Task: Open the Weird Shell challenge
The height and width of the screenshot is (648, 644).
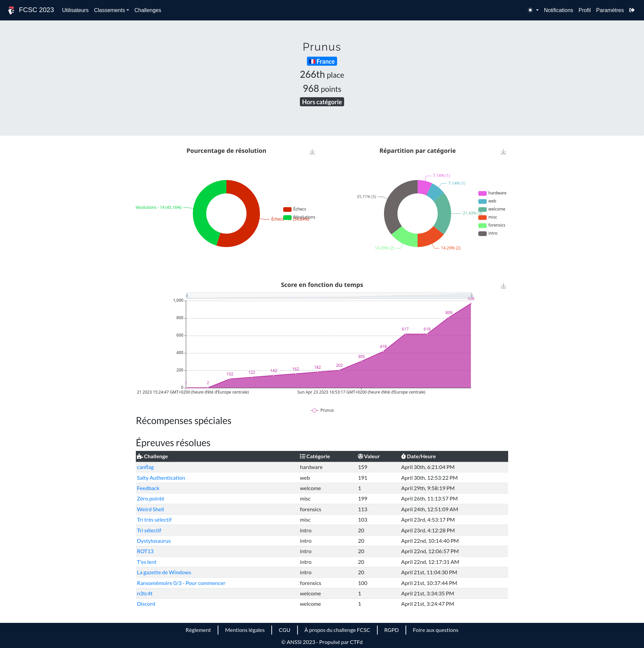Action: (150, 509)
